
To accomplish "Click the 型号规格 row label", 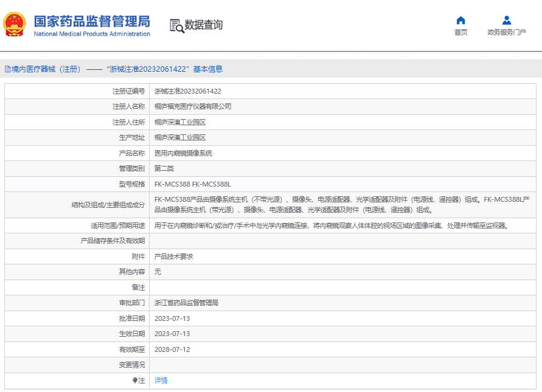I will pyautogui.click(x=132, y=184).
